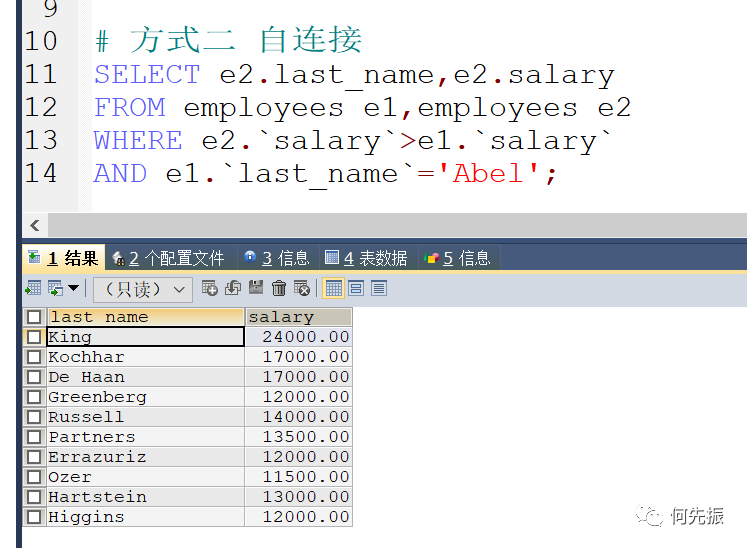Click the colored icon on 5 信息 tab
The width and height of the screenshot is (747, 548).
point(432,258)
